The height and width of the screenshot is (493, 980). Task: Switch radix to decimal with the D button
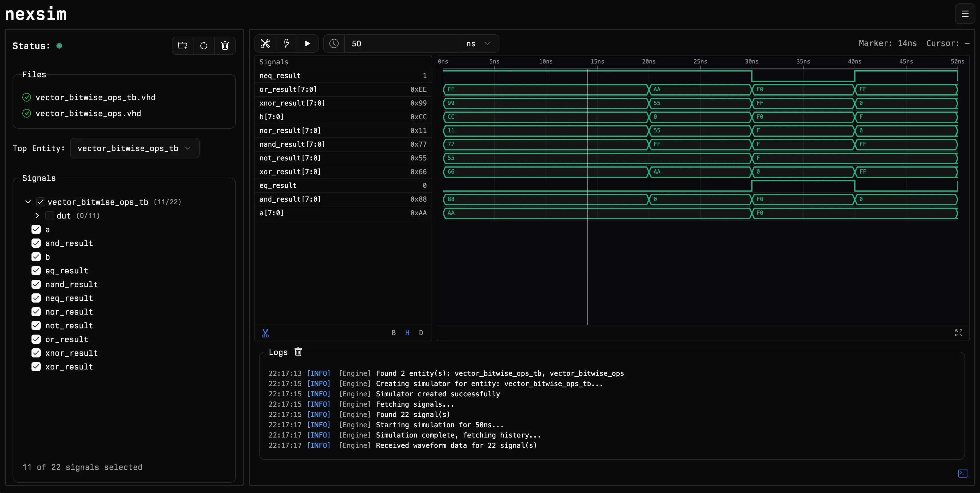421,333
